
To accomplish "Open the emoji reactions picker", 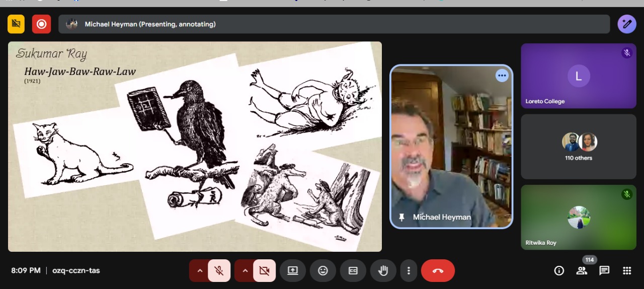I will click(323, 270).
